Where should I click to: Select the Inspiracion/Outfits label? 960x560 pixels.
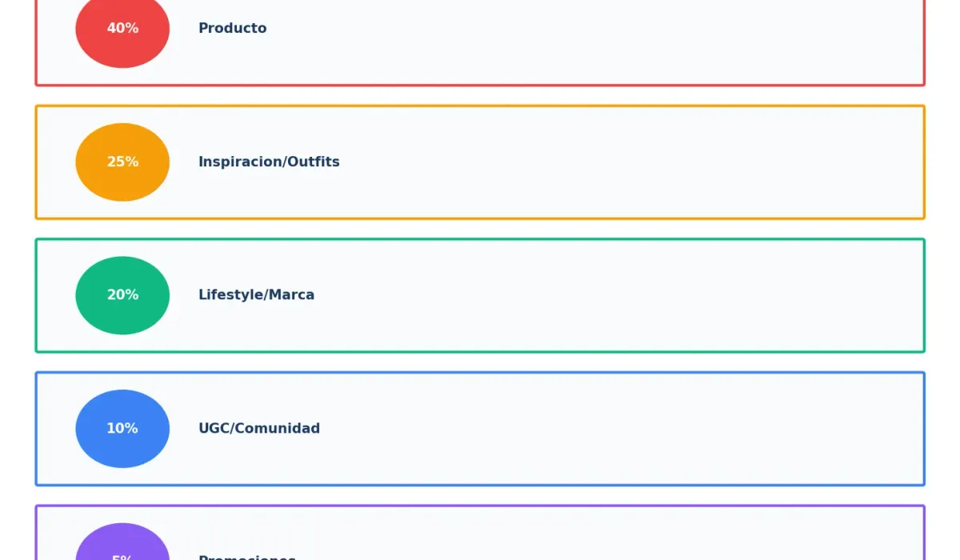[x=269, y=162]
